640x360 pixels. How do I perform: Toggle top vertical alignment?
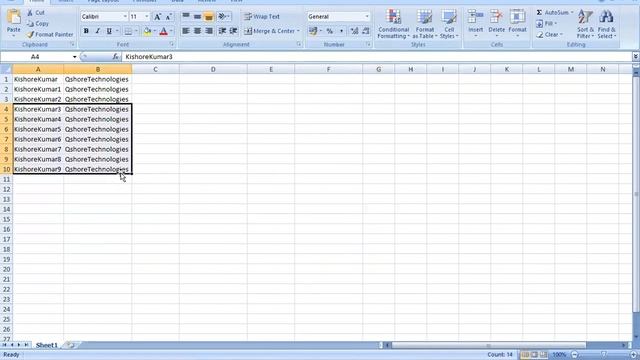tap(186, 17)
